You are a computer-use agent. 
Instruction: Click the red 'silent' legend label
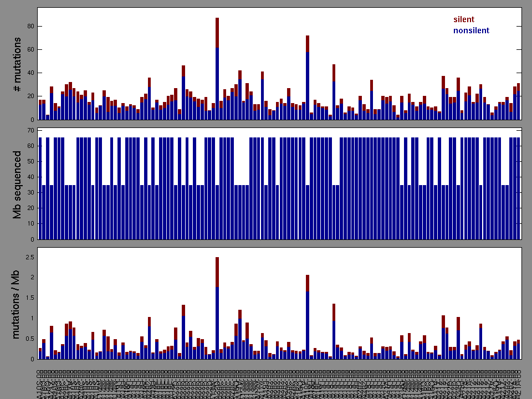[463, 19]
